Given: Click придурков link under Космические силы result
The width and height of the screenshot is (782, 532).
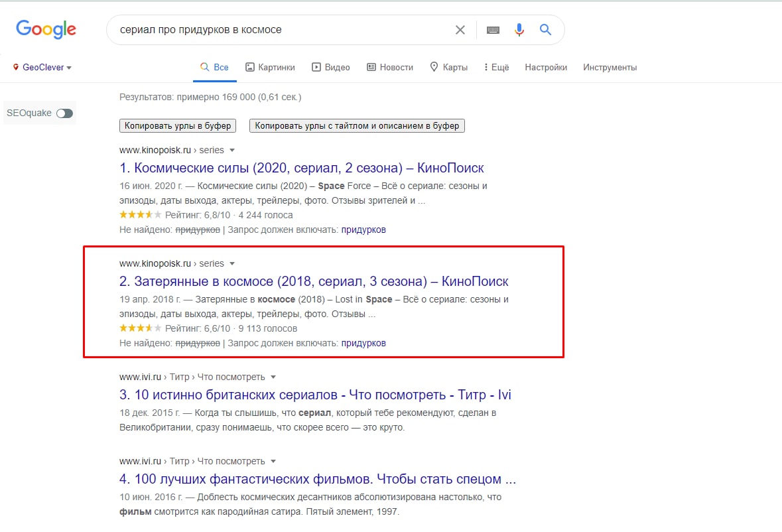Looking at the screenshot, I should (363, 230).
